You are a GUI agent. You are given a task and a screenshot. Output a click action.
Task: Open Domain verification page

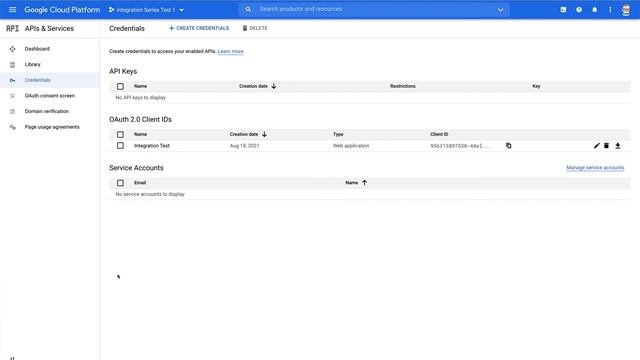[47, 111]
